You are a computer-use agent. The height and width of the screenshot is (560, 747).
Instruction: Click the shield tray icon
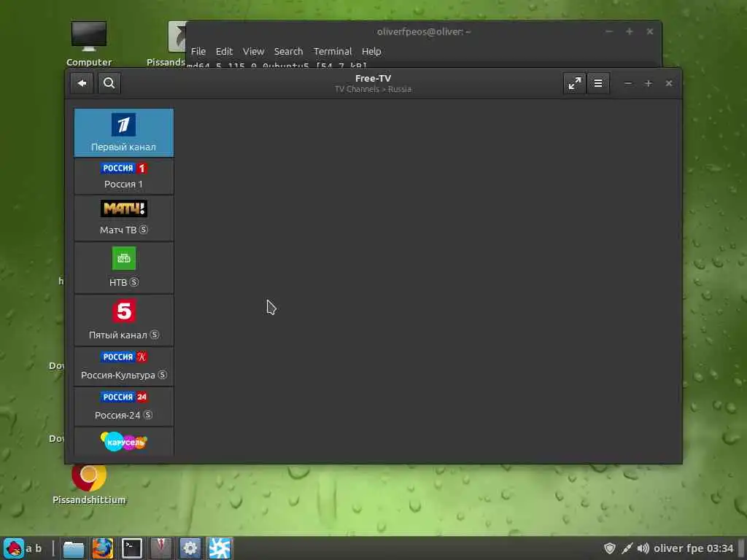click(x=609, y=548)
